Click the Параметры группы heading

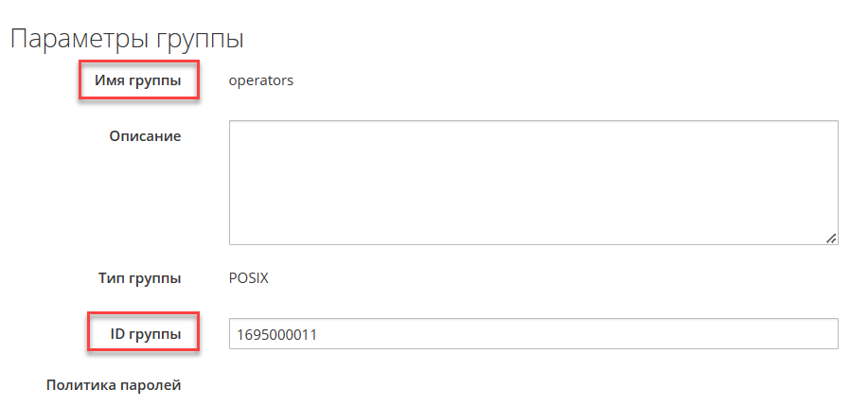127,39
